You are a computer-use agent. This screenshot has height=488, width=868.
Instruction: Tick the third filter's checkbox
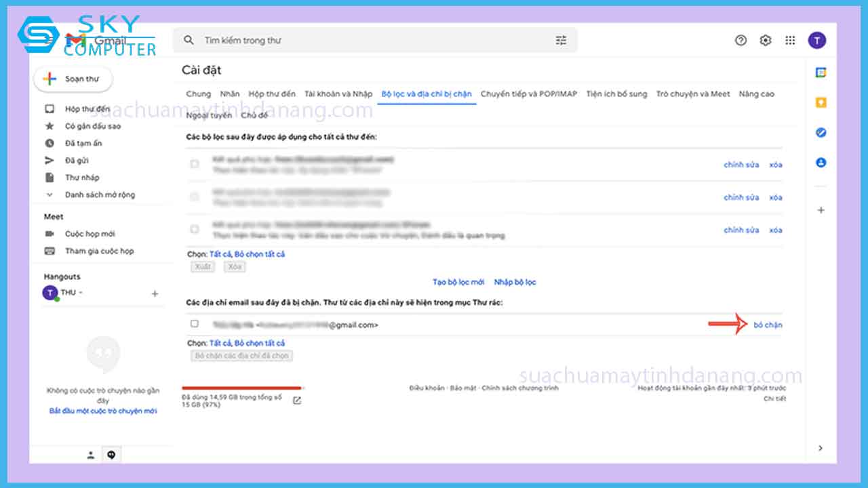(195, 229)
